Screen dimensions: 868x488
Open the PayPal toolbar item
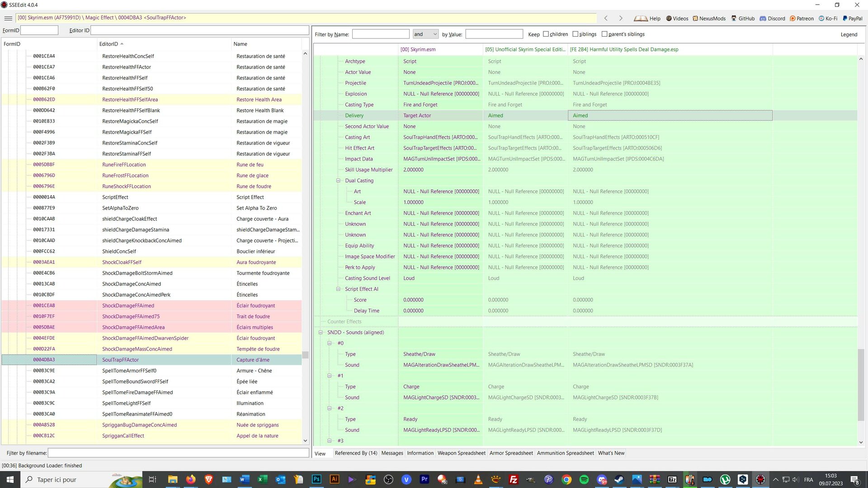click(852, 19)
